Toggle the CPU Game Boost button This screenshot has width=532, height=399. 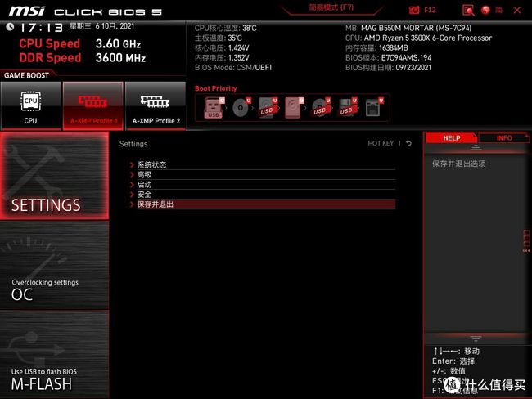(x=30, y=105)
